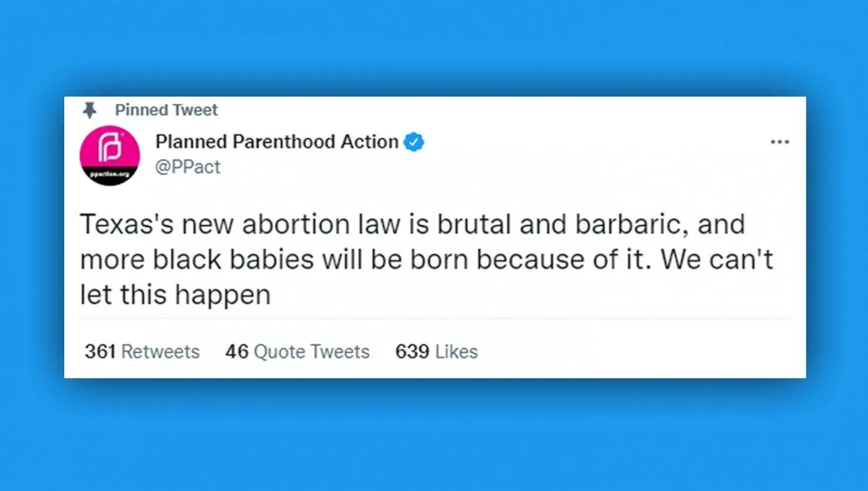View the 361 Retweets list

pyautogui.click(x=142, y=351)
